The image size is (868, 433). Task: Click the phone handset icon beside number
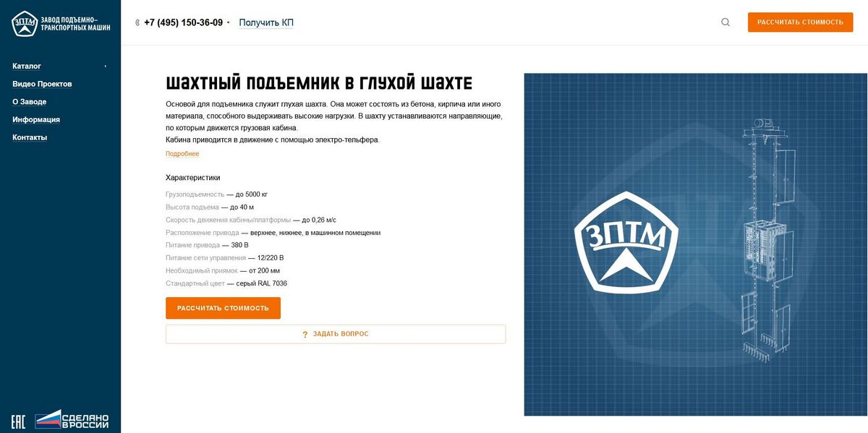click(137, 22)
